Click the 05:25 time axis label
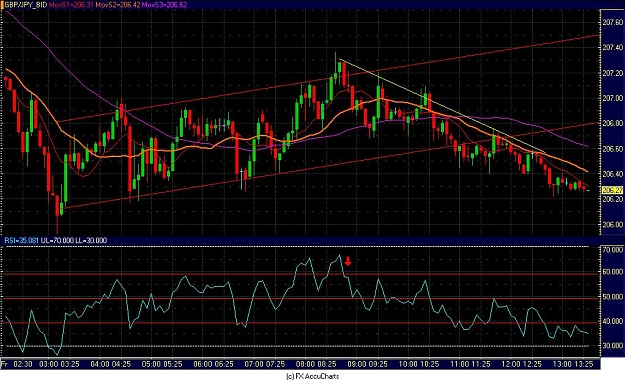Viewport: 625px width, 380px height. pos(173,364)
